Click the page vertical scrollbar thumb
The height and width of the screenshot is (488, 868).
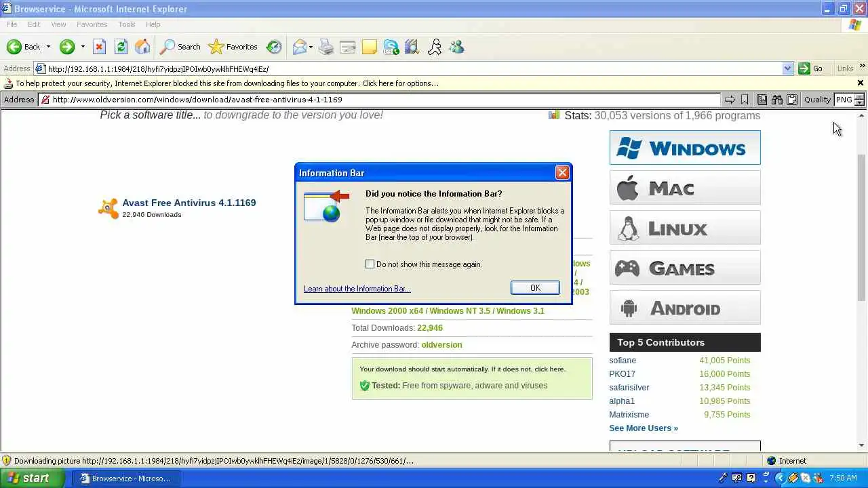[862, 227]
